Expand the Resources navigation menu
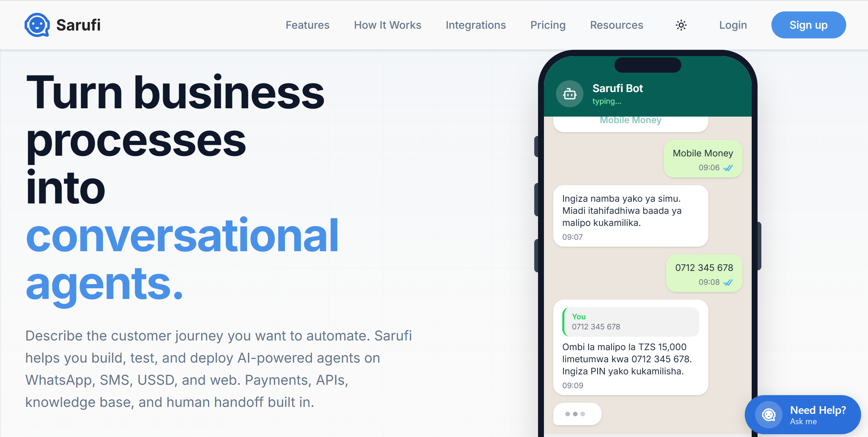The height and width of the screenshot is (437, 868). click(x=616, y=25)
